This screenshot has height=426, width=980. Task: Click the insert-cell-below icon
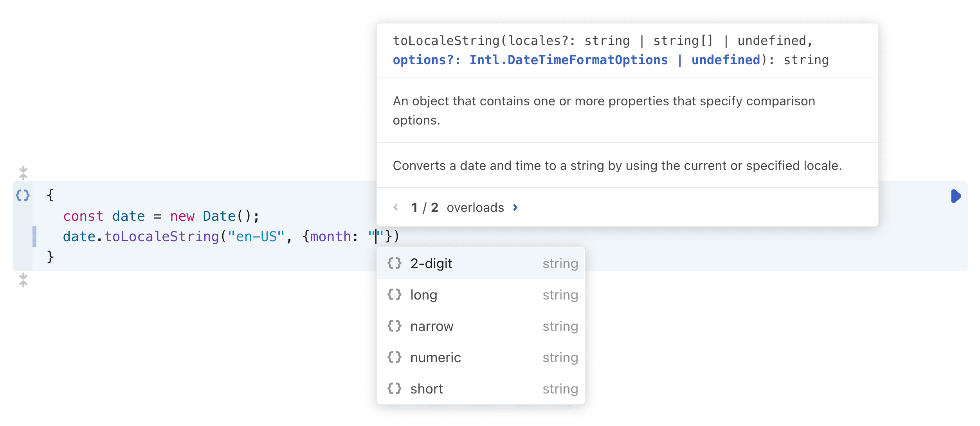23,280
